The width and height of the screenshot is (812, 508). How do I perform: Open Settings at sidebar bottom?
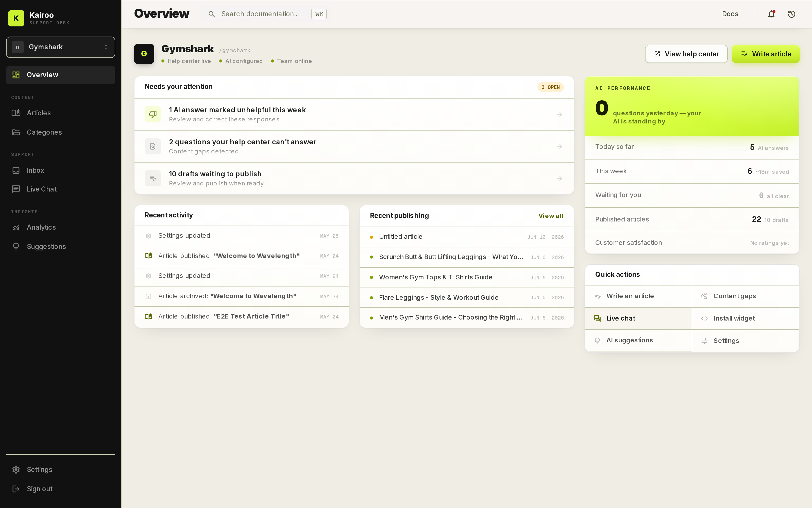tap(60, 469)
